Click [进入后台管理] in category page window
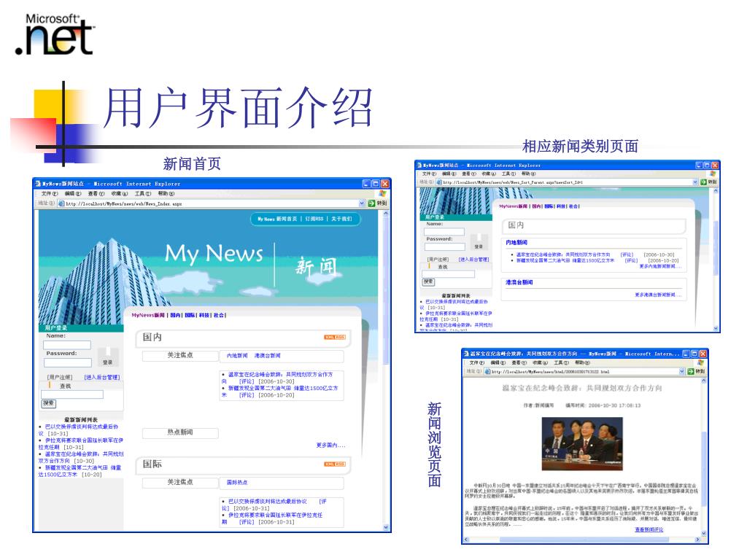 [473, 259]
